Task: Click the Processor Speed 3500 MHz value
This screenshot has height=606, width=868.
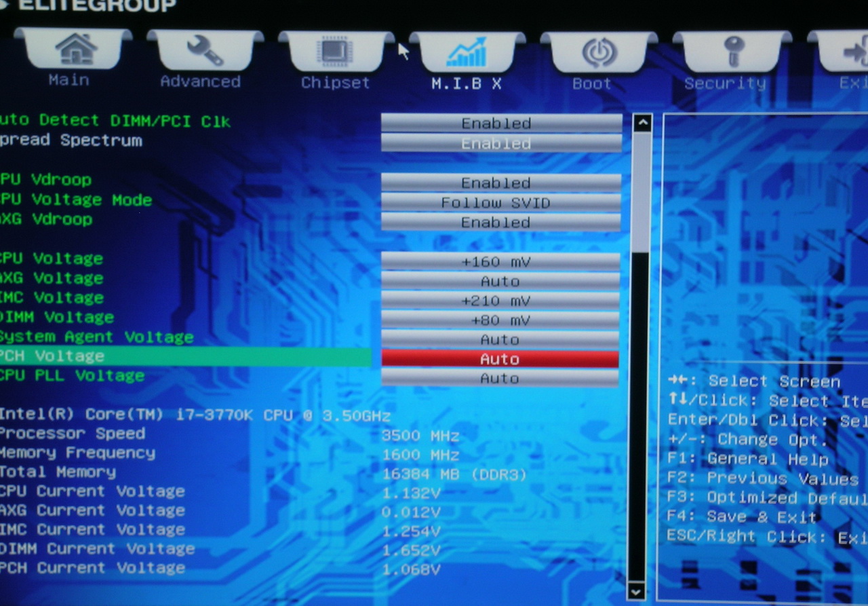Action: (x=420, y=436)
